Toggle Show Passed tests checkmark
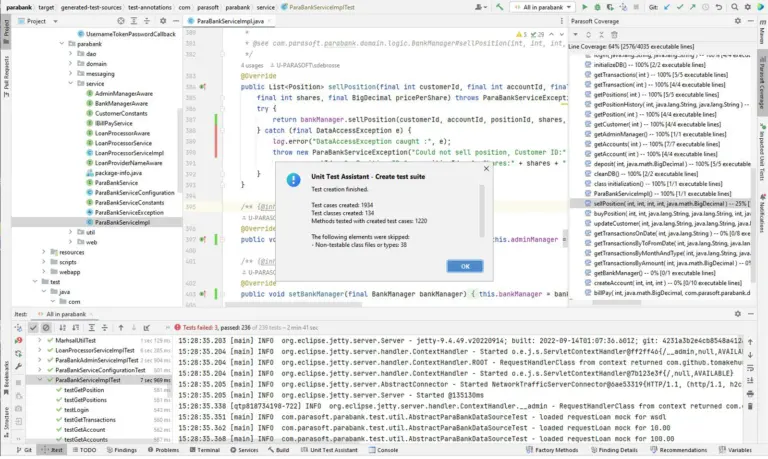The image size is (768, 459). [33, 328]
